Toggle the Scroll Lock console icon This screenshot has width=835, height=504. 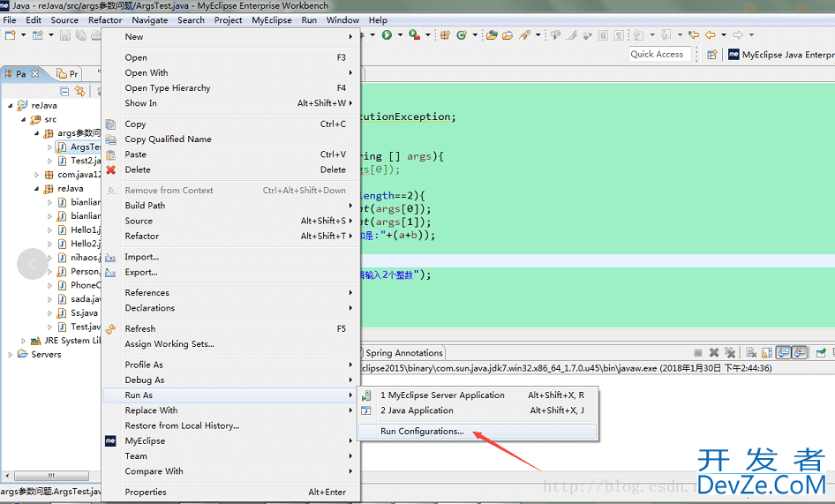point(767,353)
